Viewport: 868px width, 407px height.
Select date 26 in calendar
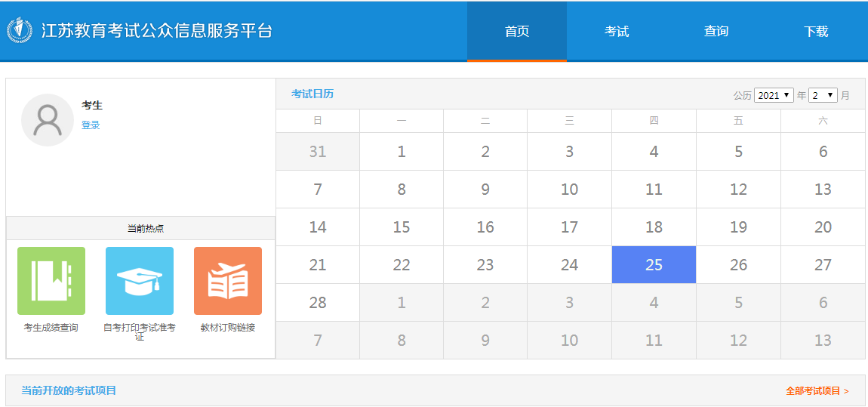point(738,265)
